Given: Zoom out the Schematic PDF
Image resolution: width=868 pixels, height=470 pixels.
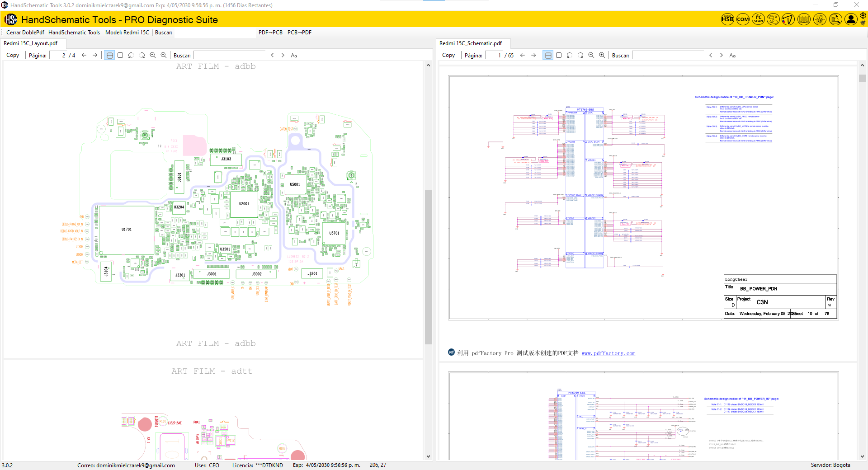Looking at the screenshot, I should pyautogui.click(x=591, y=55).
